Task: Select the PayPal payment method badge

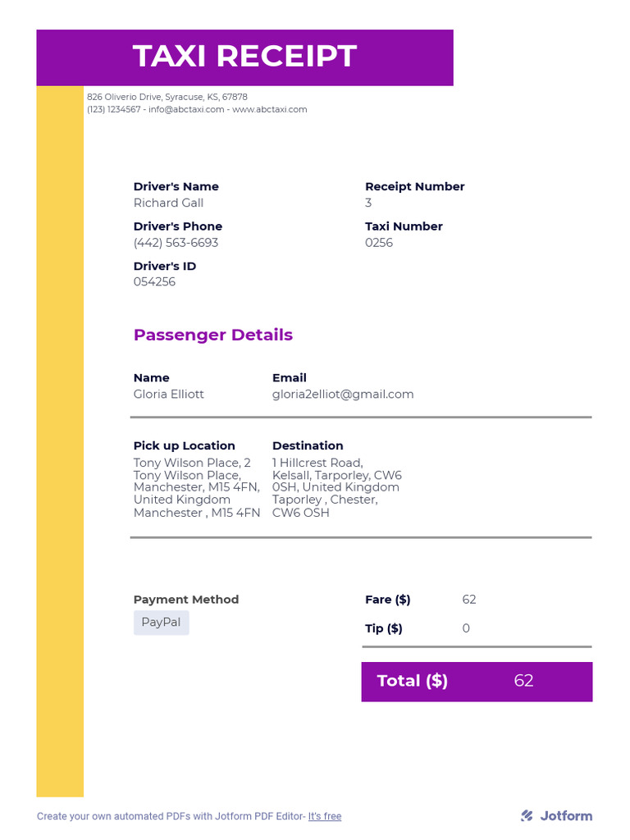Action: point(161,622)
